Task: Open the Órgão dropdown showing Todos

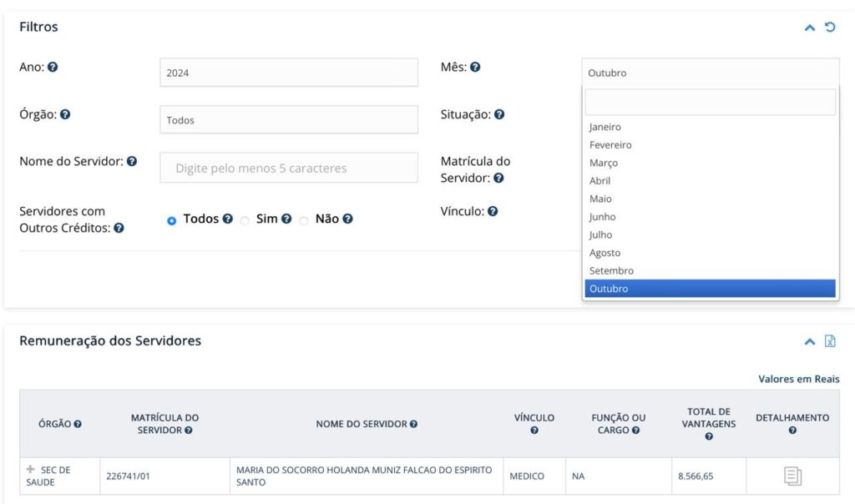Action: coord(288,120)
